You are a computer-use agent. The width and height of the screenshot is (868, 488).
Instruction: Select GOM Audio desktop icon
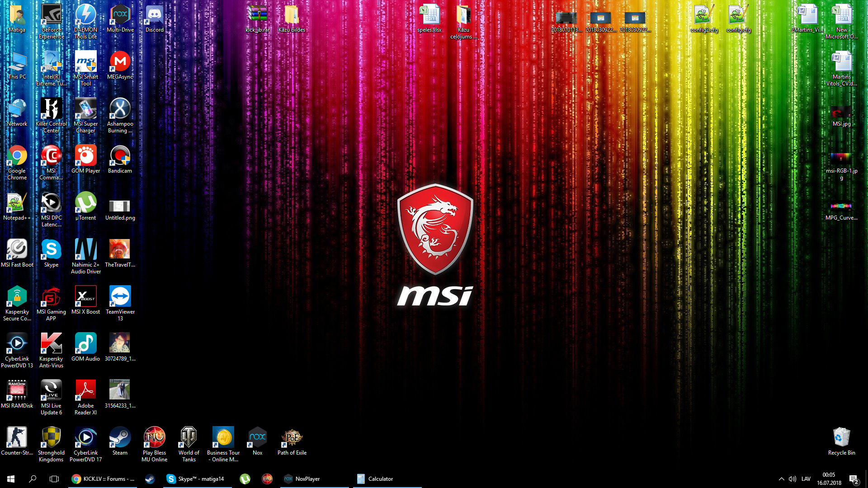point(85,347)
